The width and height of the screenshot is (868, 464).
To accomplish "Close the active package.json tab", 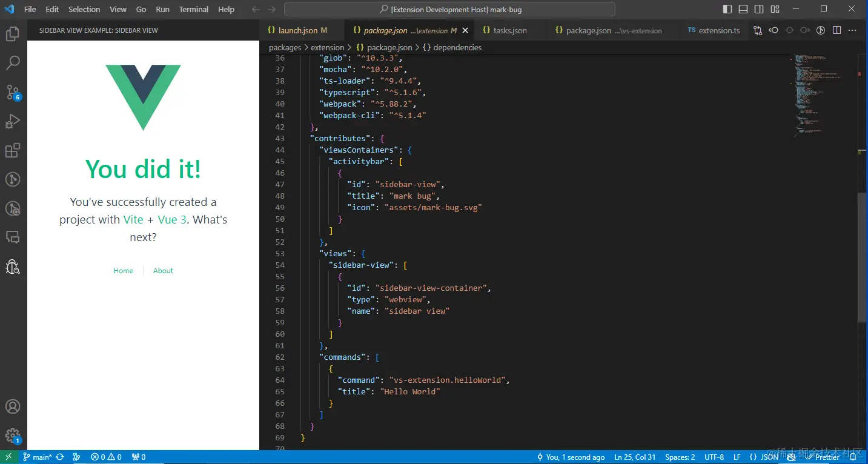I will [x=465, y=30].
